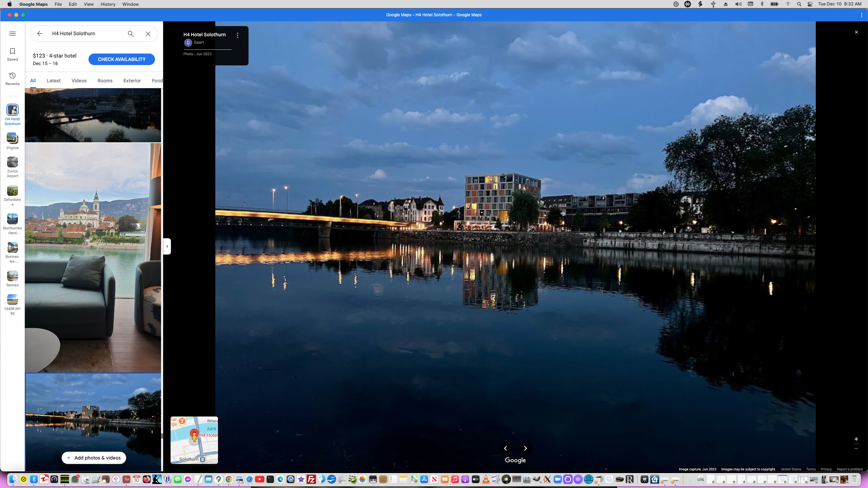Clear the search with X icon
This screenshot has width=868, height=488.
click(x=148, y=34)
